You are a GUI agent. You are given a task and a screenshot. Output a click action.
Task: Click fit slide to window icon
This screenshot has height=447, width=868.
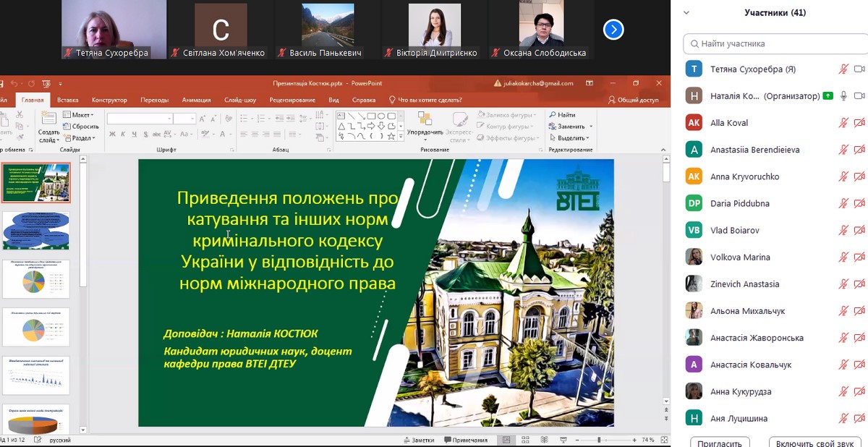[x=663, y=440]
